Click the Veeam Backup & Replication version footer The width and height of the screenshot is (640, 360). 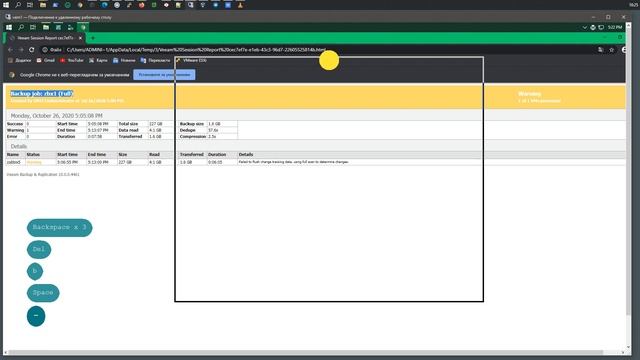pyautogui.click(x=43, y=174)
